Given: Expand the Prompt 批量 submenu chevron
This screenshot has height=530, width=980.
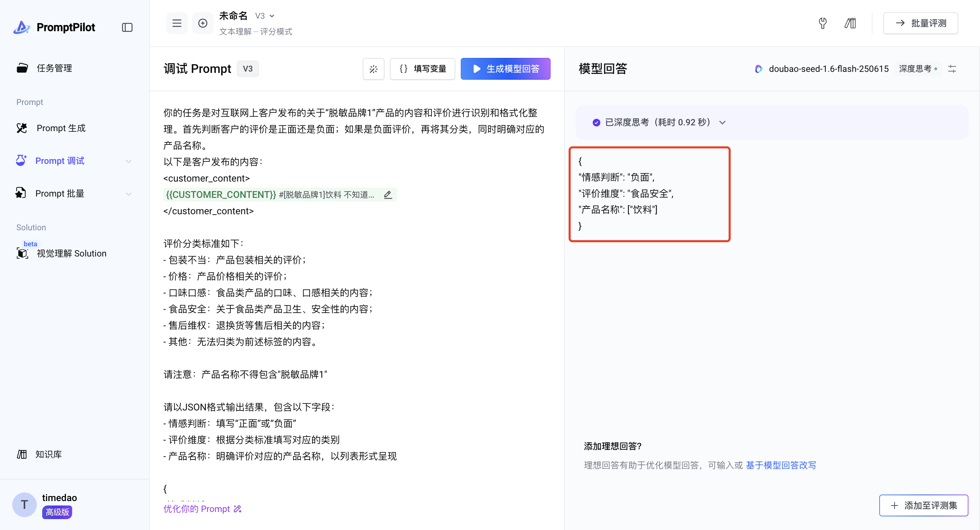Looking at the screenshot, I should coord(129,194).
